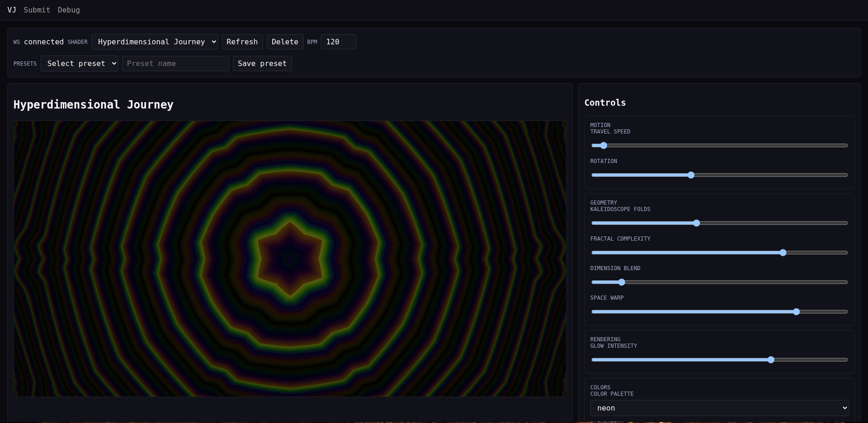
Task: Expand the Shader selection dropdown
Action: pyautogui.click(x=154, y=42)
